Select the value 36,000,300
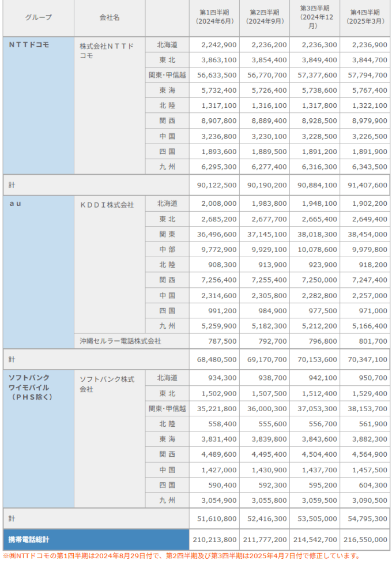 pyautogui.click(x=267, y=409)
